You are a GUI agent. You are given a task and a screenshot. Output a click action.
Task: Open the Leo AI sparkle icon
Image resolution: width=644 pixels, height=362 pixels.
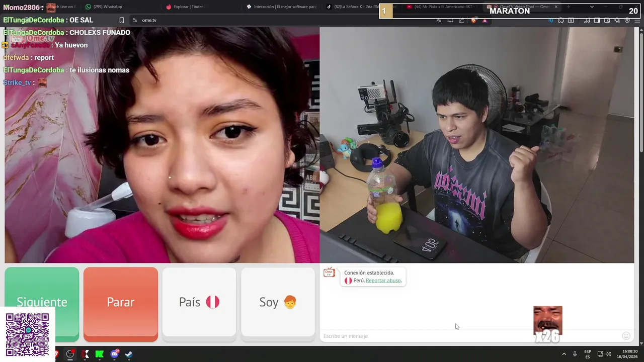[x=617, y=20]
